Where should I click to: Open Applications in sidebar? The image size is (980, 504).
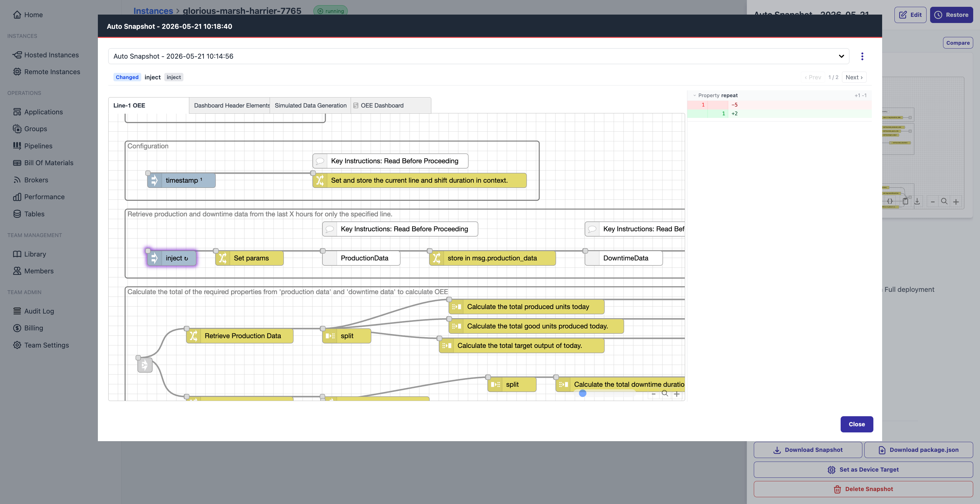[38, 112]
